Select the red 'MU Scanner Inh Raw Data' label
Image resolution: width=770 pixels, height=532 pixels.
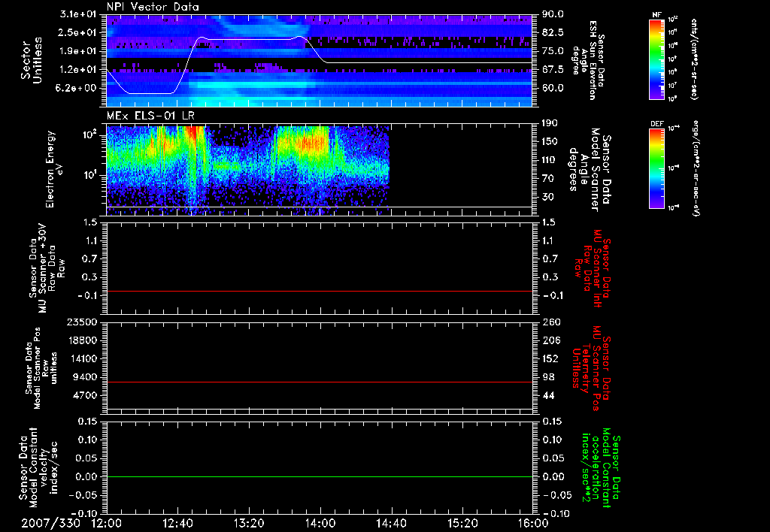click(x=593, y=268)
